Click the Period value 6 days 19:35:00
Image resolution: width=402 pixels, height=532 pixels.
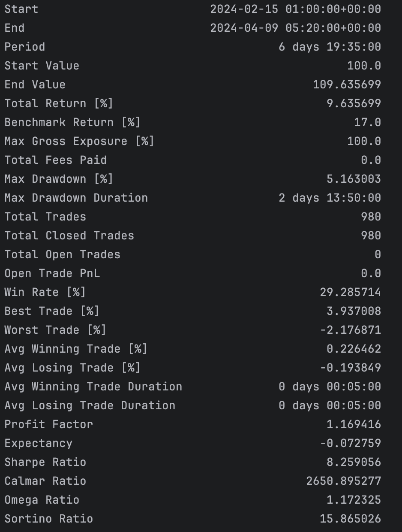point(330,47)
